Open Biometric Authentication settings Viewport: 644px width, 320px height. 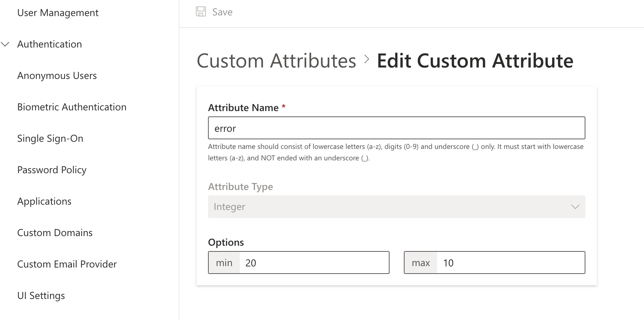[72, 107]
